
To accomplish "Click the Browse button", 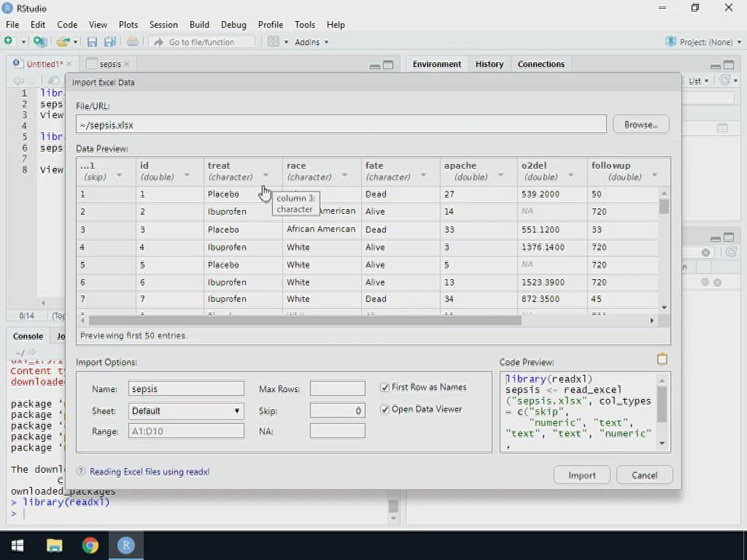I will pyautogui.click(x=640, y=124).
